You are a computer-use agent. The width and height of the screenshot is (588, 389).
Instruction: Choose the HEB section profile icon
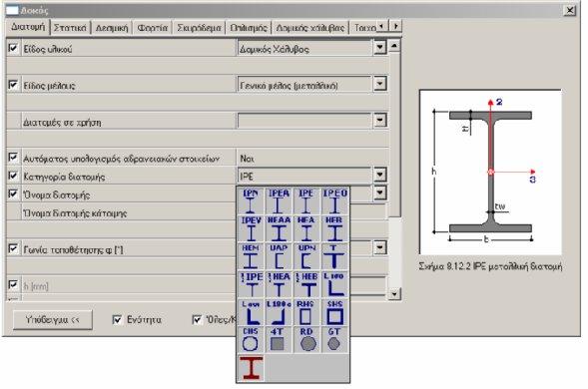334,229
